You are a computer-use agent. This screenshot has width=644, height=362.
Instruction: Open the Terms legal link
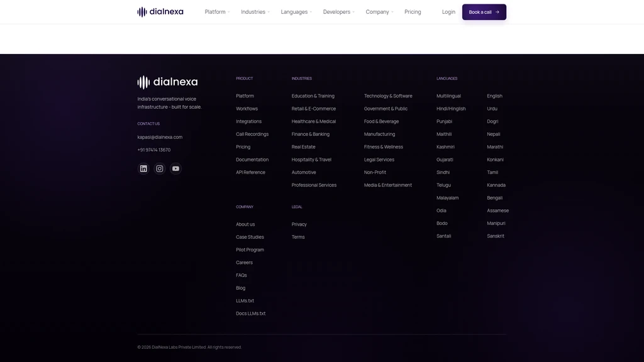pyautogui.click(x=297, y=237)
